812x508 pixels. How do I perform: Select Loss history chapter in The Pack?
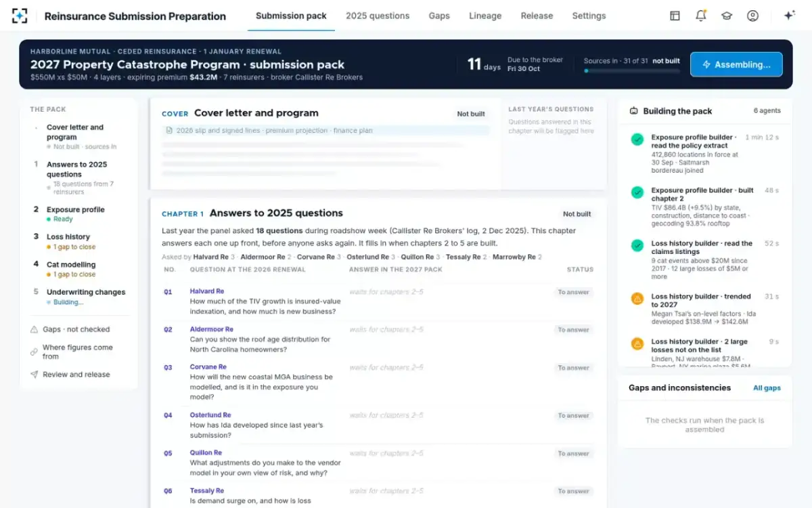coord(79,242)
